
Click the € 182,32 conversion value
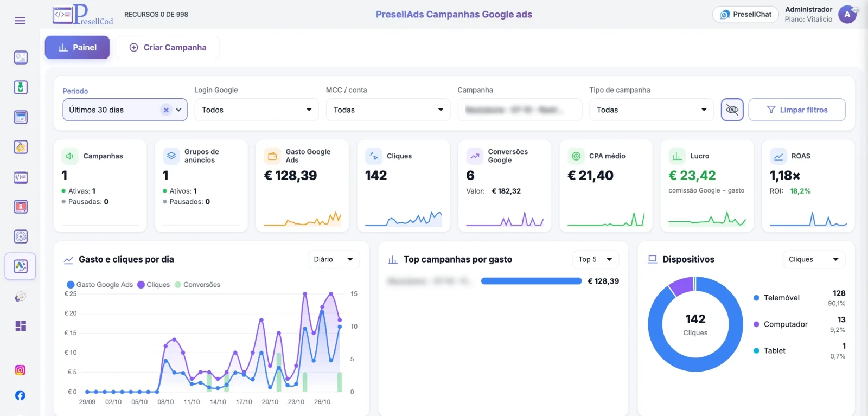tap(506, 191)
